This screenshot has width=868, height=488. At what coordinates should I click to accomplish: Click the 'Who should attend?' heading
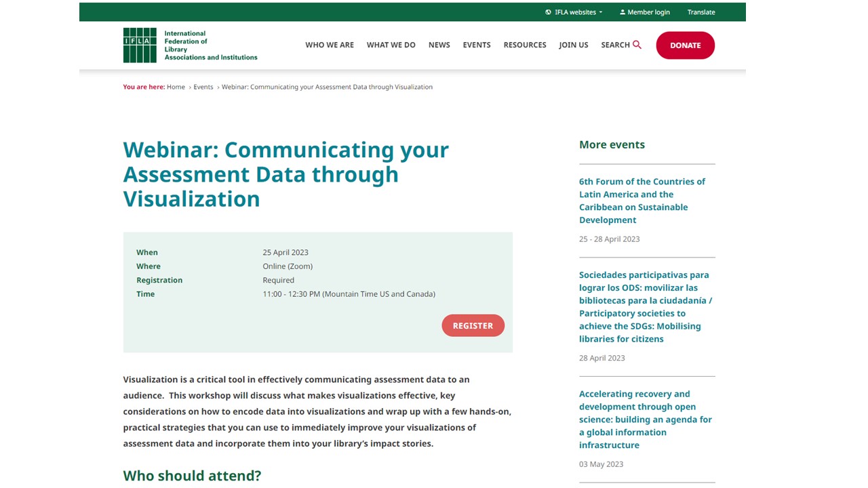[x=192, y=476]
